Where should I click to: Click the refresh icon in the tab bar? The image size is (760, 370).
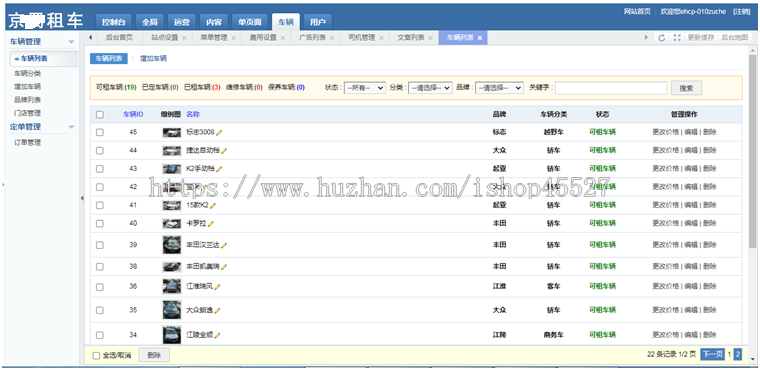[x=662, y=38]
